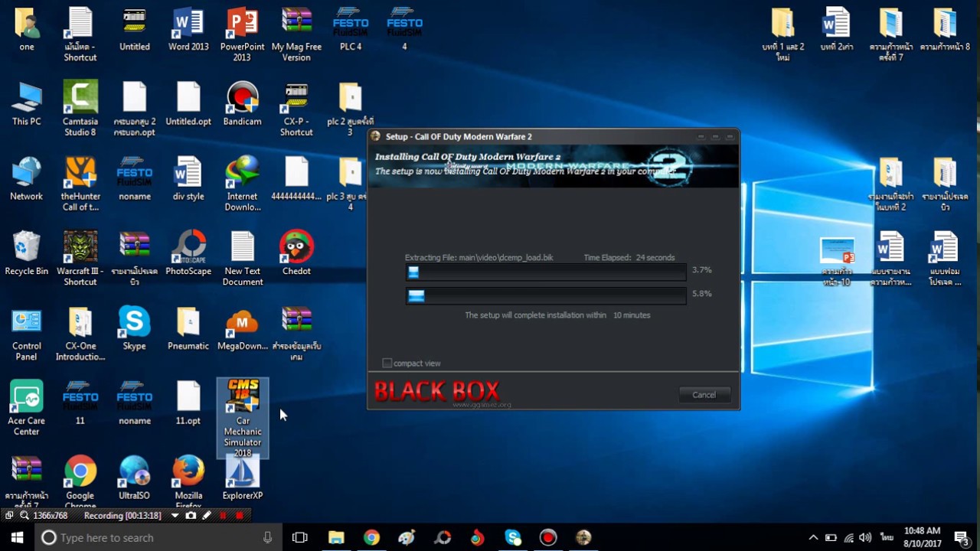Image resolution: width=980 pixels, height=551 pixels.
Task: Launch Warcraft III shortcut
Action: (80, 258)
